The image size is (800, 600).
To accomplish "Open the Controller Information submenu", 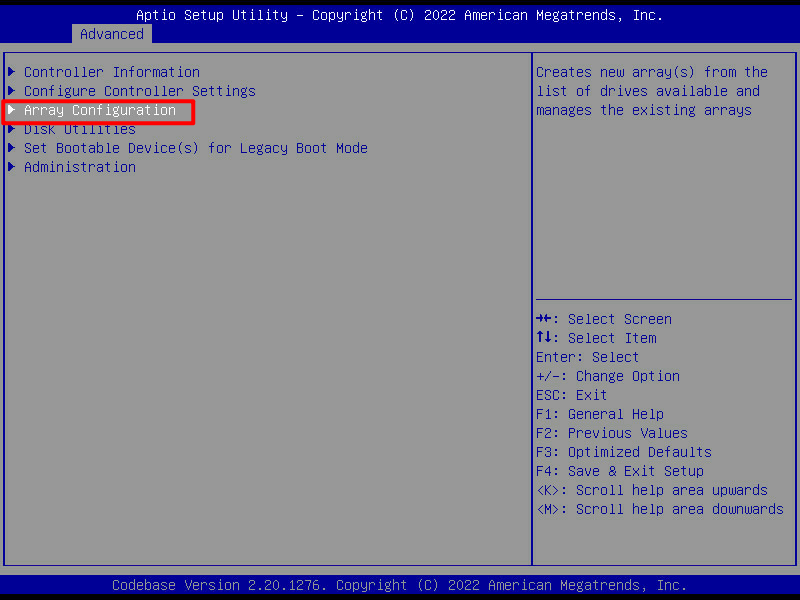I will tap(111, 72).
